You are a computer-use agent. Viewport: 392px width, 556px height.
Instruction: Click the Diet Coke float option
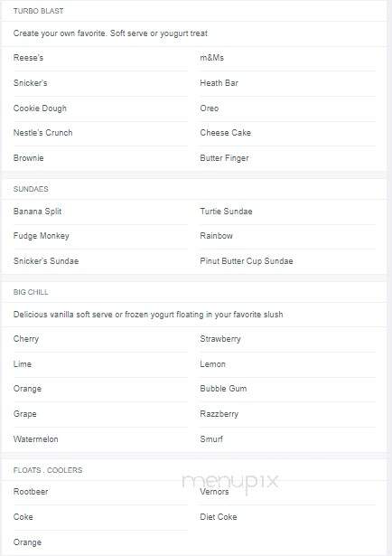click(219, 517)
